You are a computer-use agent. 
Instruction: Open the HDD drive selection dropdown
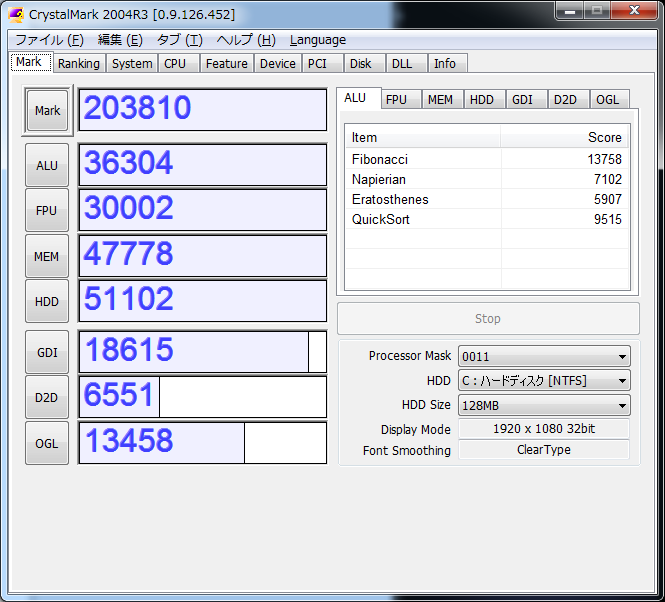(544, 381)
